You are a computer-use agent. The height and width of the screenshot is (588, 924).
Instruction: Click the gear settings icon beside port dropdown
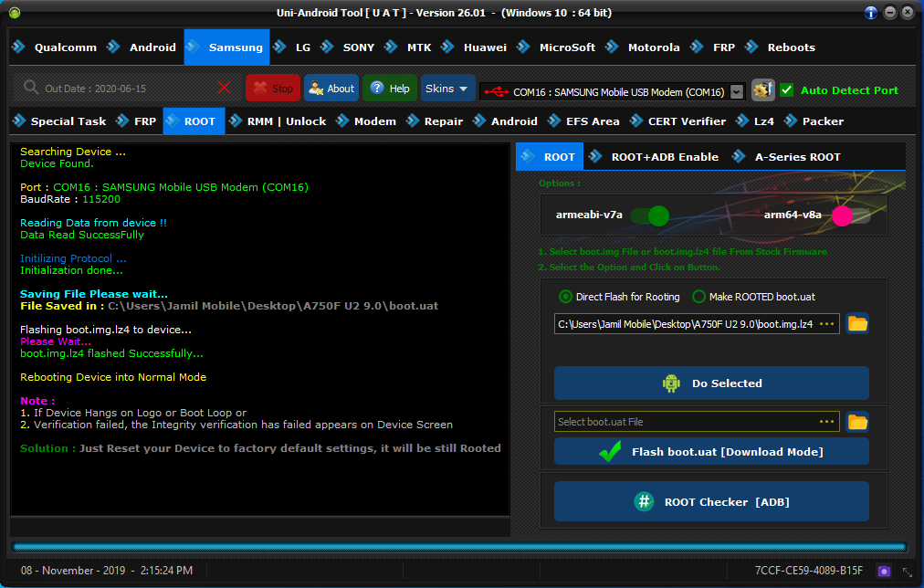coord(762,90)
